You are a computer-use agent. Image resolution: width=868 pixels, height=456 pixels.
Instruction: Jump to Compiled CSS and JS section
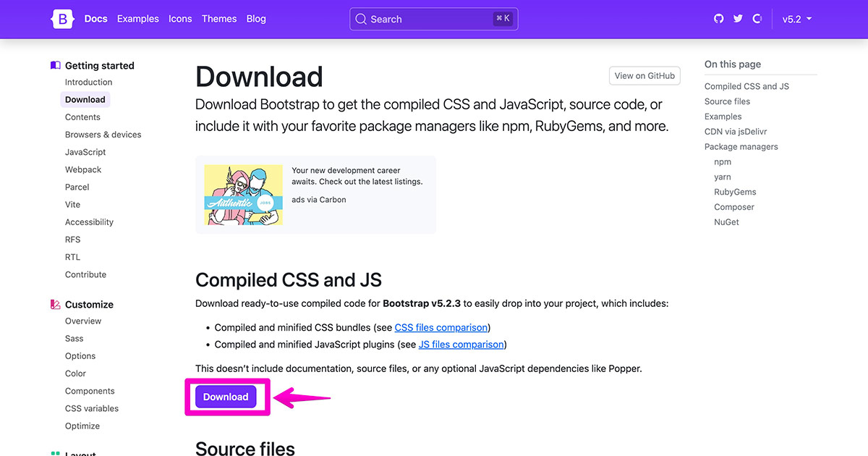point(746,86)
